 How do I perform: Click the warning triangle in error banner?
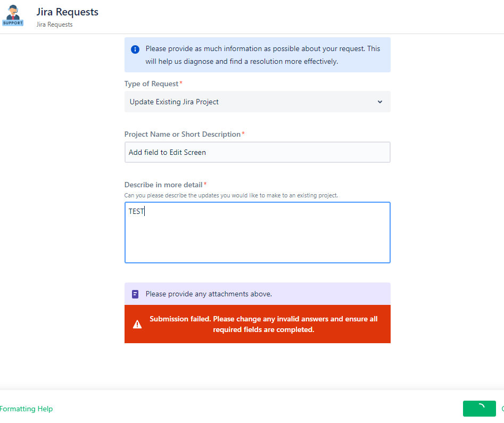pos(137,325)
